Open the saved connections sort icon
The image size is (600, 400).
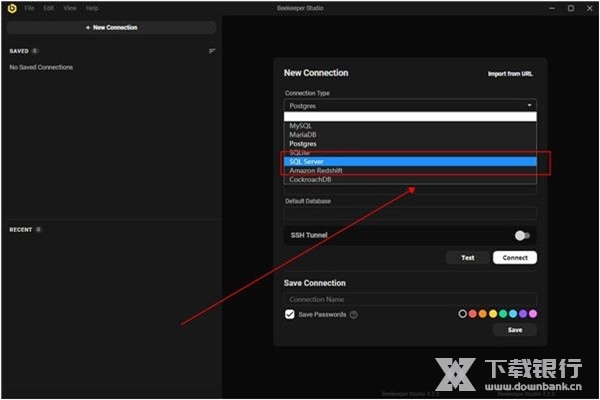[x=212, y=51]
